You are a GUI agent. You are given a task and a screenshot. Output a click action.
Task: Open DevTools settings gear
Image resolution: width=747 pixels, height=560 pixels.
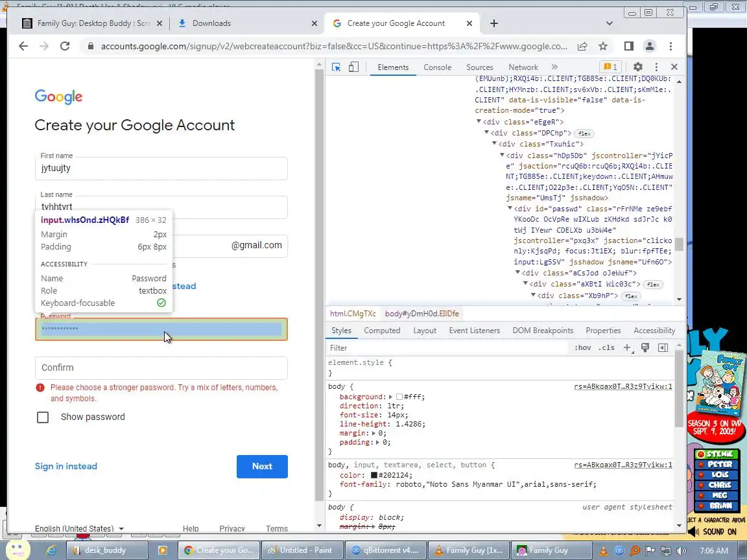(x=638, y=67)
